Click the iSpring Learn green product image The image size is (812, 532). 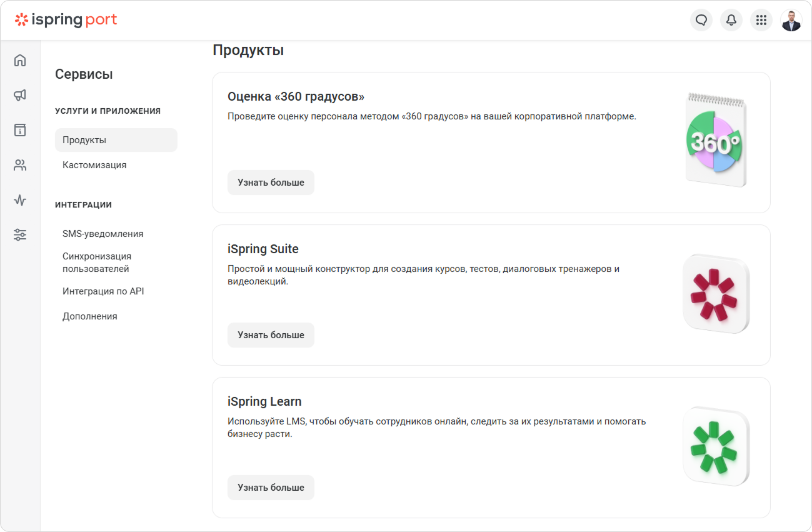tap(716, 446)
